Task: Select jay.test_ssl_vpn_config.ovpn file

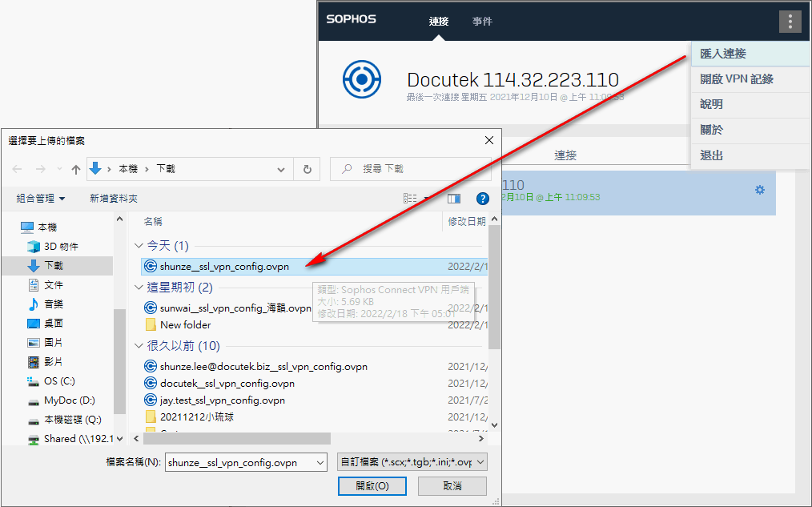Action: pos(222,400)
